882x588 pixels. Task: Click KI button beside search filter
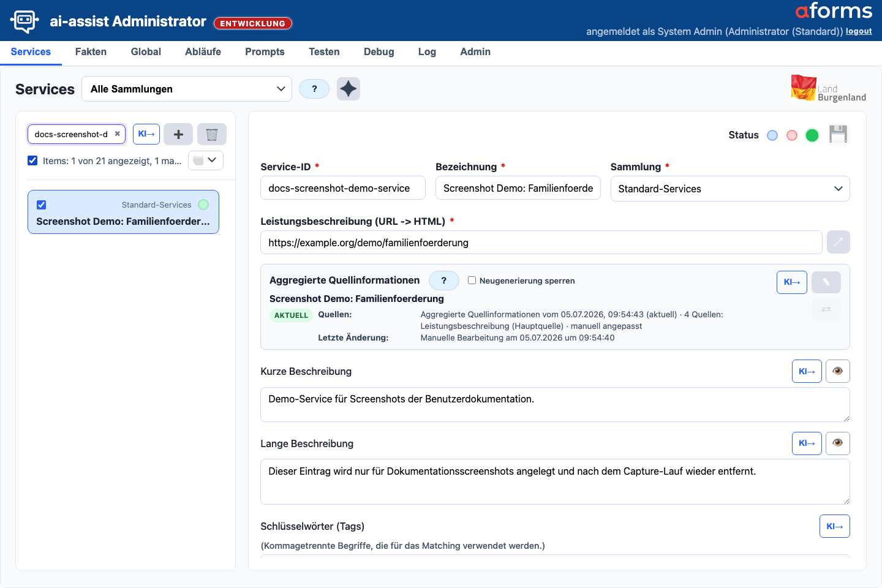[146, 134]
